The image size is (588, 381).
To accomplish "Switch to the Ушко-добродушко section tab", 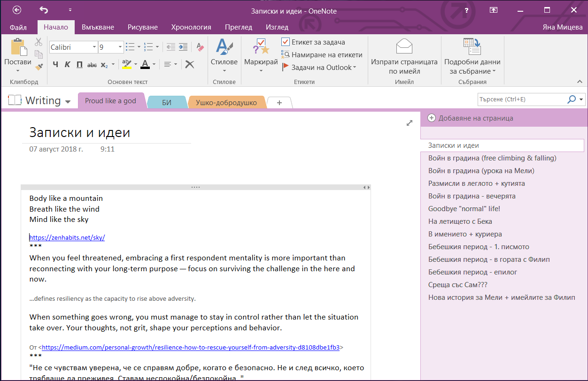I will pyautogui.click(x=226, y=102).
